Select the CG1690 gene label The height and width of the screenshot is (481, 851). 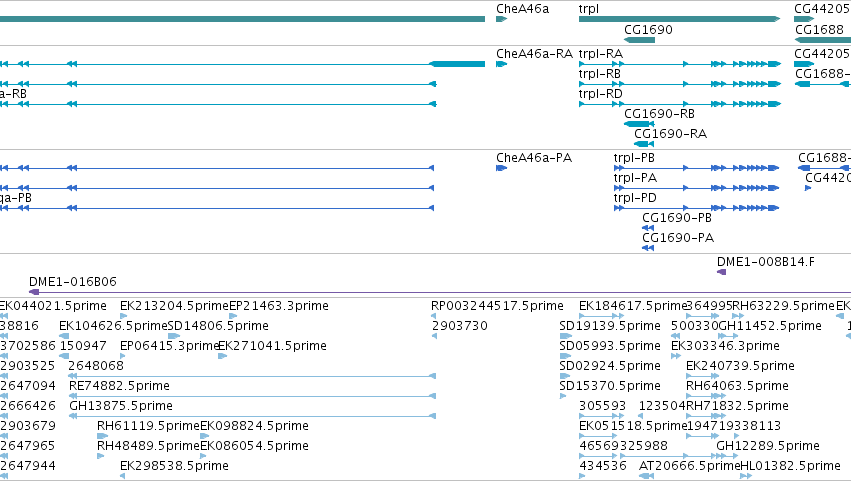click(x=648, y=30)
